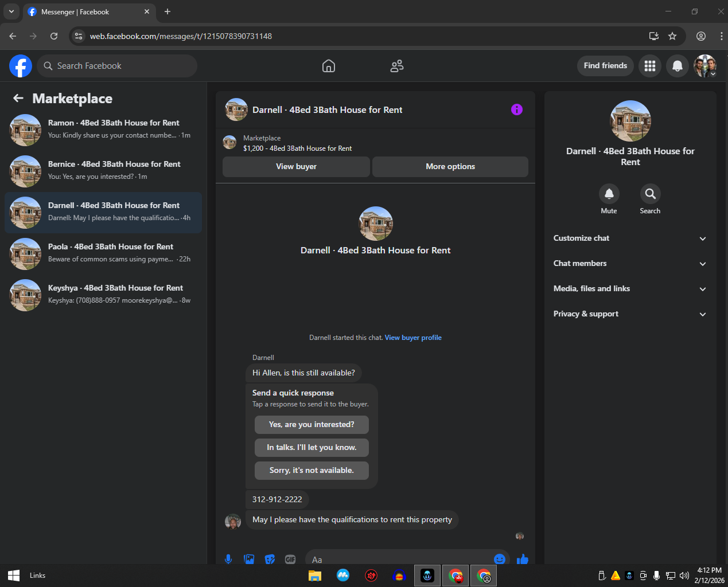Open the emoji picker in message box

(x=500, y=559)
